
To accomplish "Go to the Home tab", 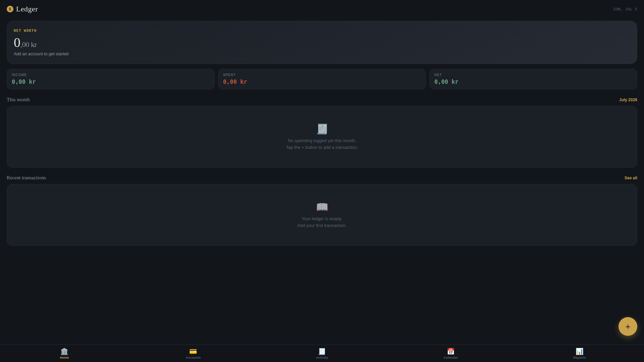I will click(64, 354).
